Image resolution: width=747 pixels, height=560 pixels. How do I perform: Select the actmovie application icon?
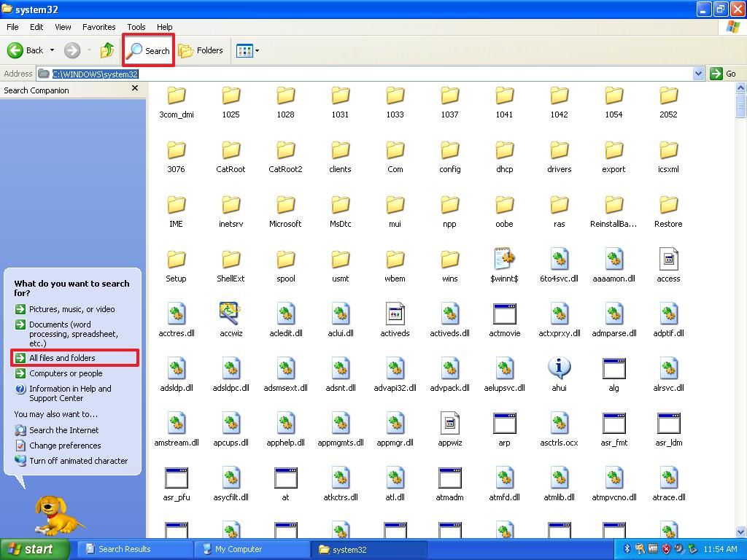coord(504,314)
